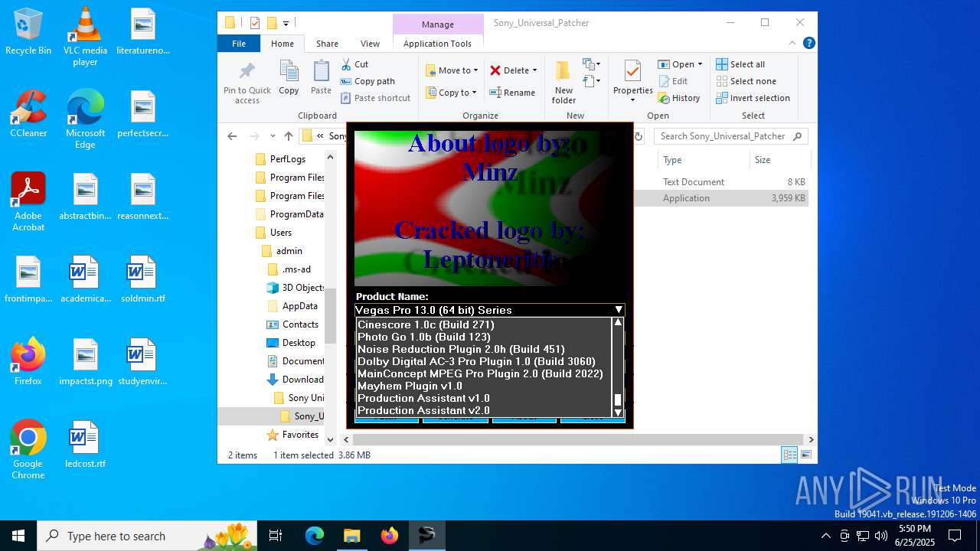Select PerfLogs folder in navigation tree
The height and width of the screenshot is (551, 980).
[288, 159]
